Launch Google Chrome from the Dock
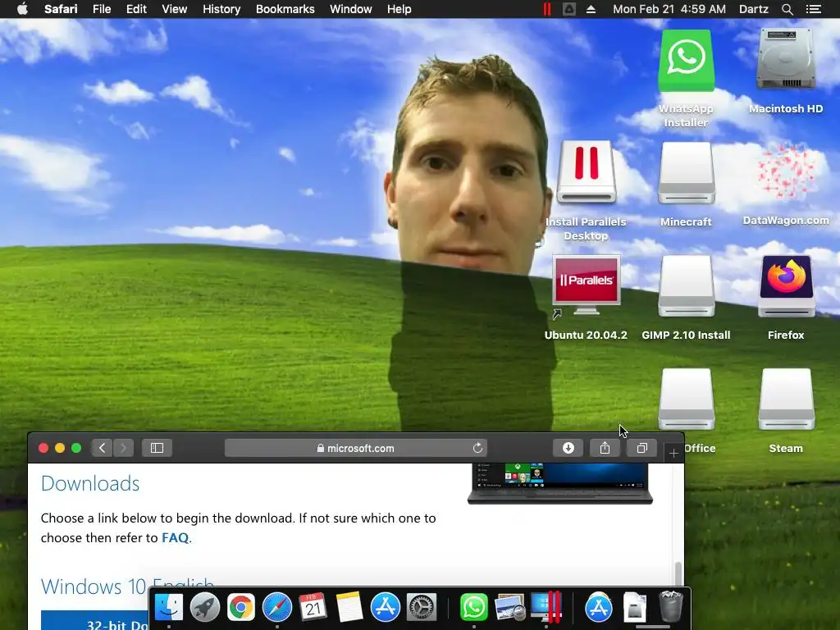The width and height of the screenshot is (840, 630). (240, 607)
